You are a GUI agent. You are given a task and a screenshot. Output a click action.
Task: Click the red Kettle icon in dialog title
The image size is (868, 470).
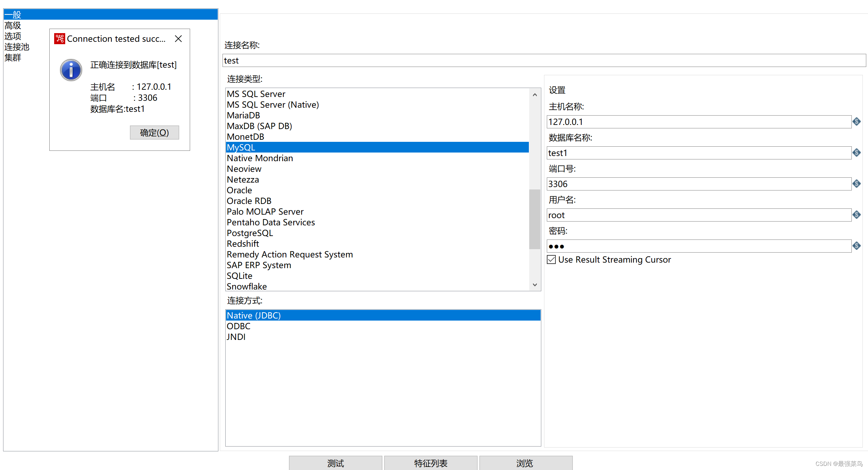[60, 39]
